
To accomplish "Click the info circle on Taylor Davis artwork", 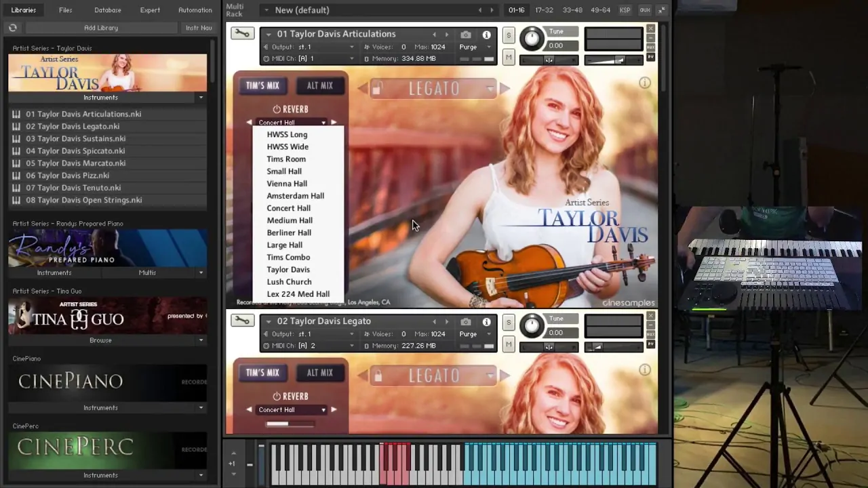I will pos(644,83).
